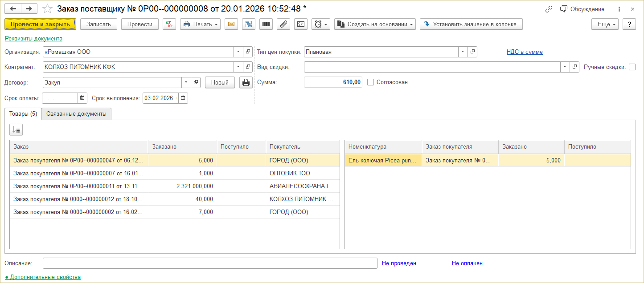Click the sort rows icon above table
Image resolution: width=644 pixels, height=283 pixels.
tap(16, 129)
